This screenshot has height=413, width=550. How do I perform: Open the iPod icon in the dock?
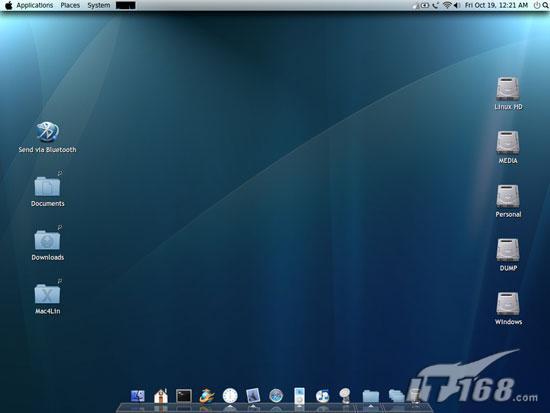pos(299,396)
